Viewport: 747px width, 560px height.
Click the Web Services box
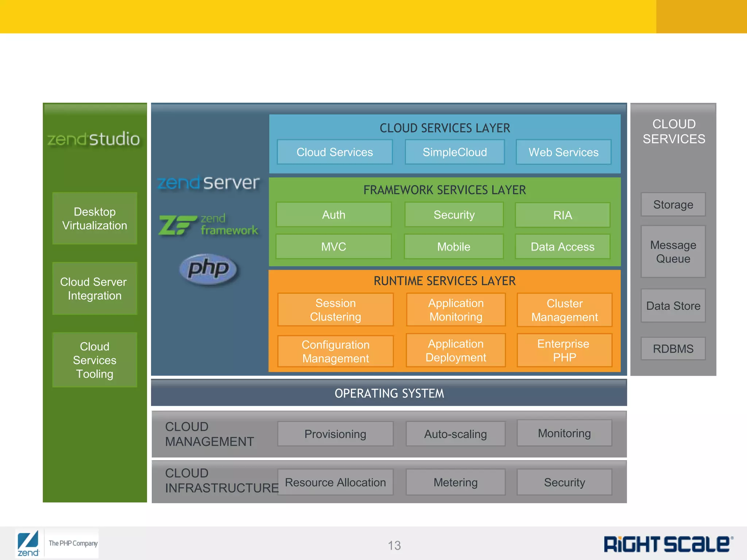pyautogui.click(x=563, y=152)
